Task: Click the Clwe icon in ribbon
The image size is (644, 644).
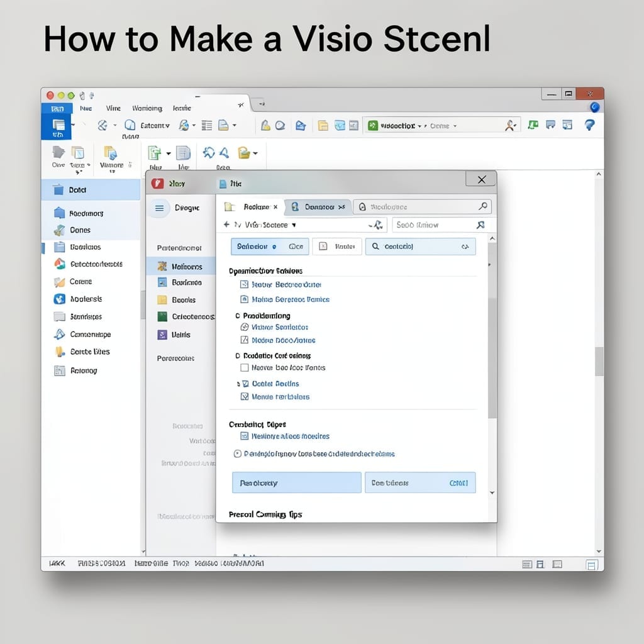Action: tap(58, 152)
